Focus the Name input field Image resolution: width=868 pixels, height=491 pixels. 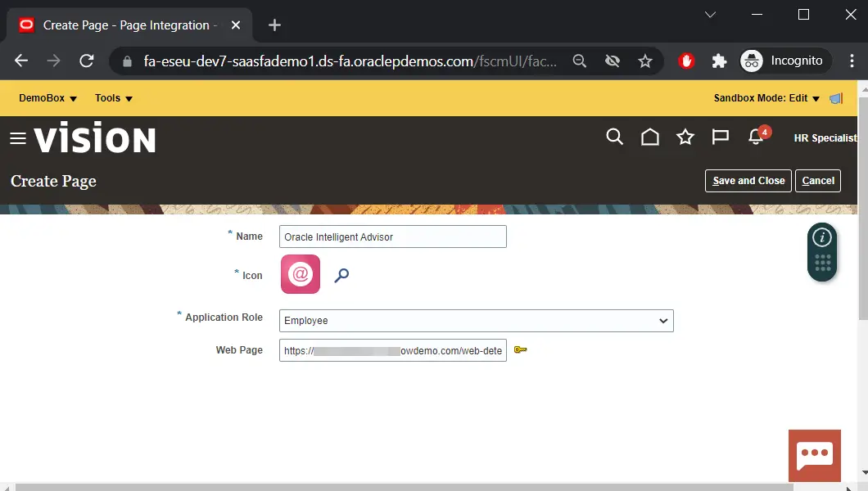[x=392, y=236]
